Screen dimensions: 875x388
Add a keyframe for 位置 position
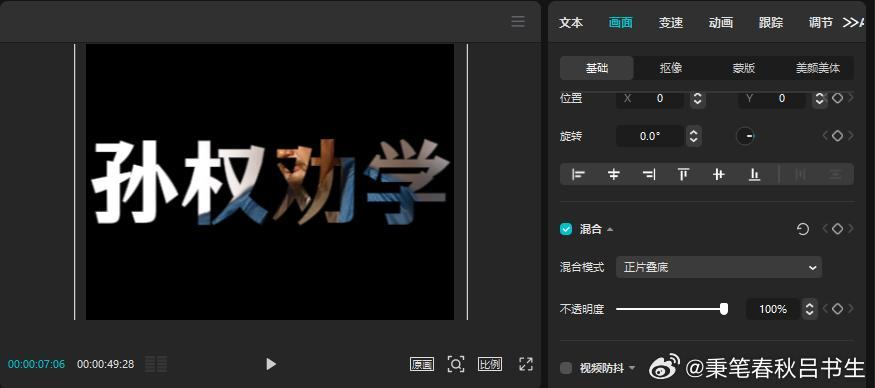[837, 98]
